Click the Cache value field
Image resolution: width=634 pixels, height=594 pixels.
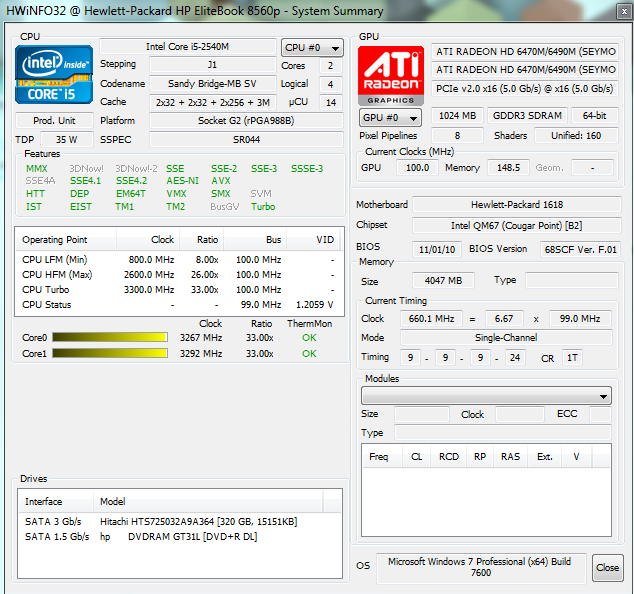click(212, 102)
